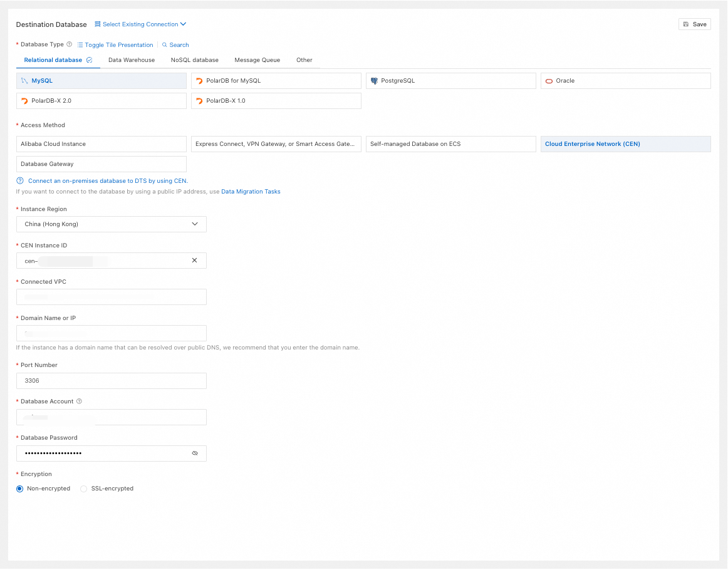
Task: Select Non-encrypted radio option
Action: click(20, 489)
